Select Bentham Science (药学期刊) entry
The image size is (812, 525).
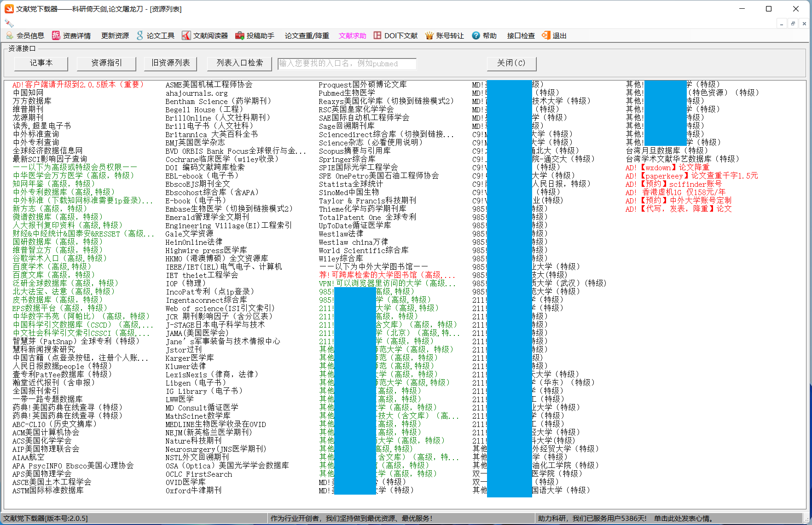218,101
